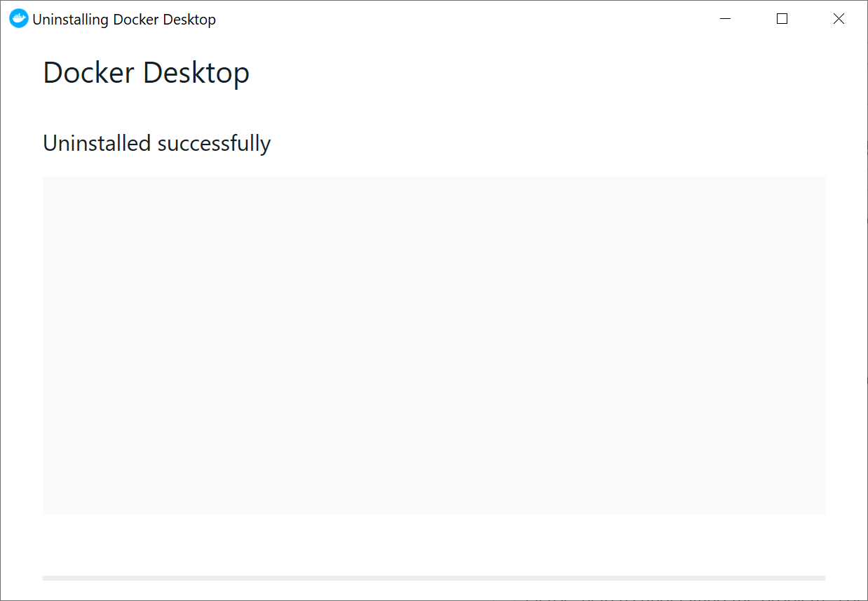Minimize the Docker Desktop uninstaller window
The height and width of the screenshot is (601, 868).
[x=725, y=19]
